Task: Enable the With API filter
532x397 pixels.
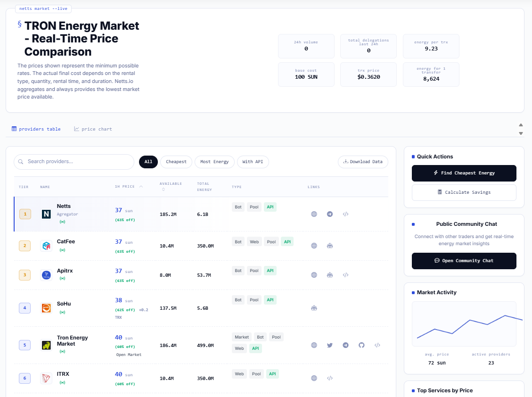Action: click(x=253, y=162)
